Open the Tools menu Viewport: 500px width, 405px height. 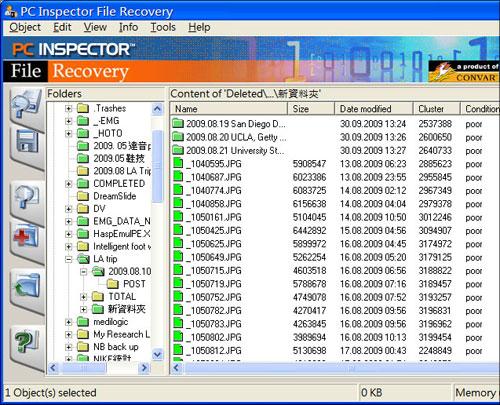coord(163,27)
